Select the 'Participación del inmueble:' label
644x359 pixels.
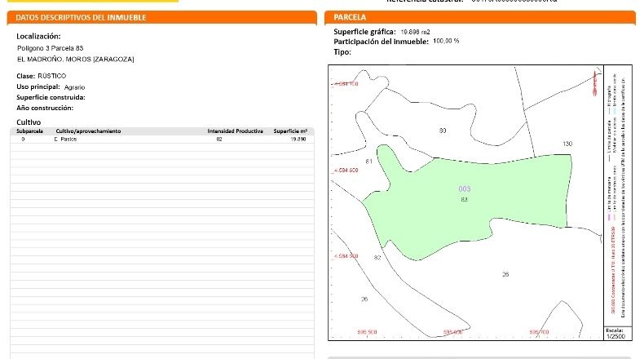pos(382,42)
